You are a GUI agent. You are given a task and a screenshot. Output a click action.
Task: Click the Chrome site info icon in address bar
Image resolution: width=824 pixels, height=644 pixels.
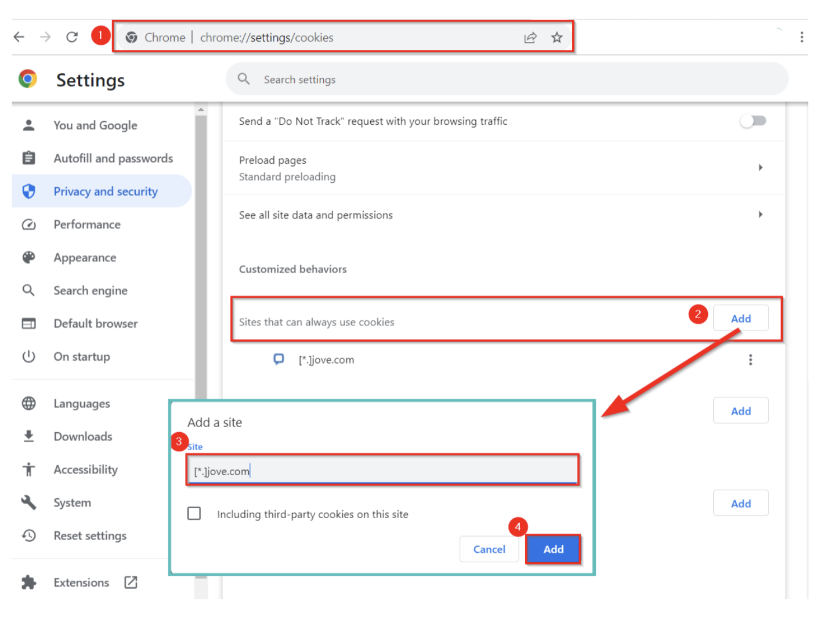tap(132, 37)
